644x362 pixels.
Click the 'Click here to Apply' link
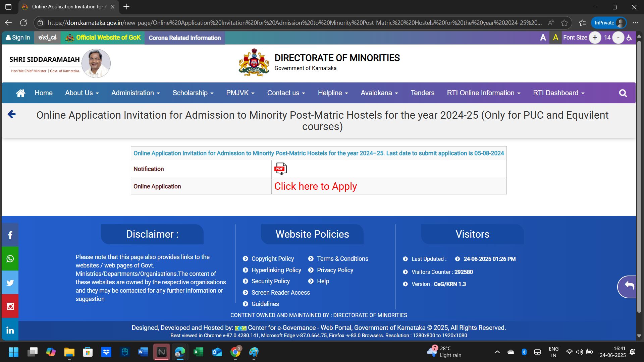click(315, 186)
